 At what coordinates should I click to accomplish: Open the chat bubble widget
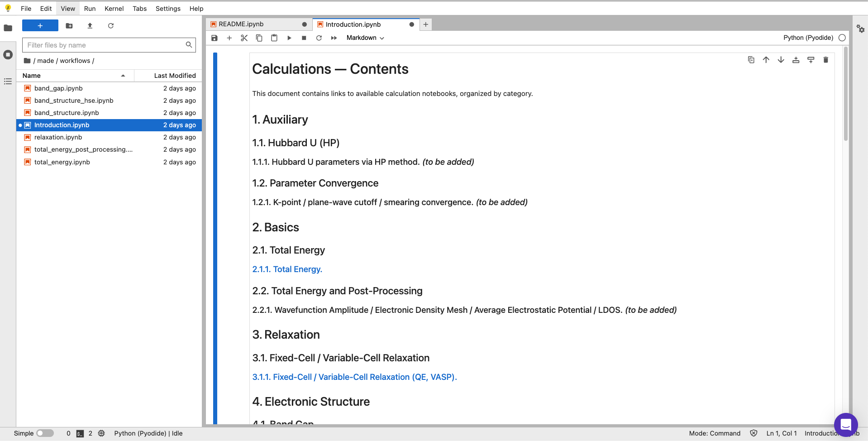pos(846,425)
